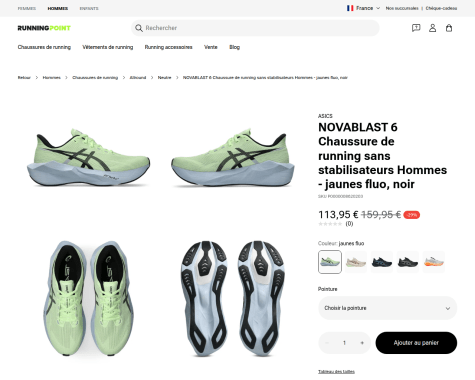Select the all-black shoe color swatch

408,262
